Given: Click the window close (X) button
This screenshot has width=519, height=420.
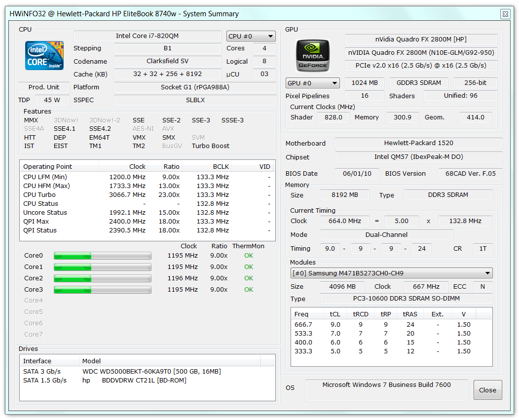Looking at the screenshot, I should [x=505, y=14].
